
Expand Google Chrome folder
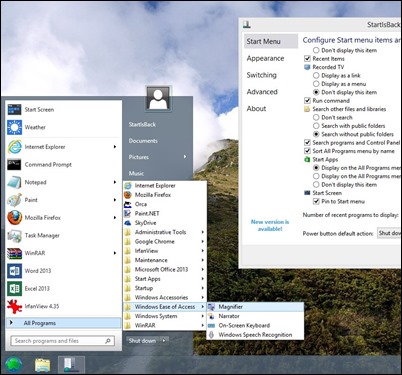[x=165, y=241]
